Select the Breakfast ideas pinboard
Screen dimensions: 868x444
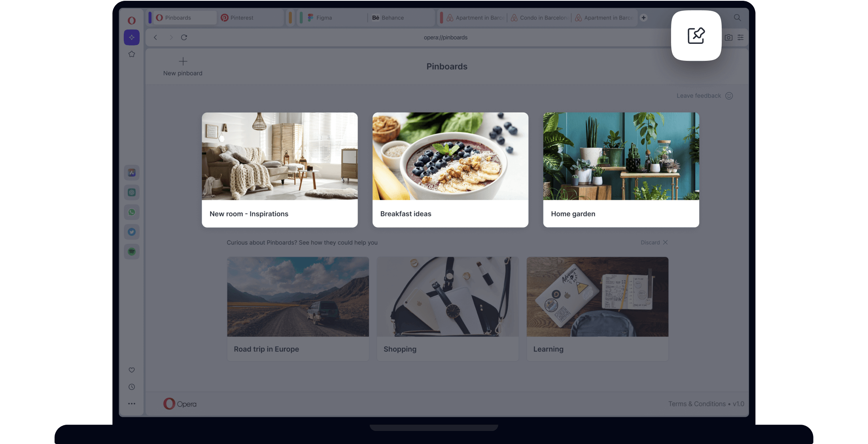tap(450, 169)
